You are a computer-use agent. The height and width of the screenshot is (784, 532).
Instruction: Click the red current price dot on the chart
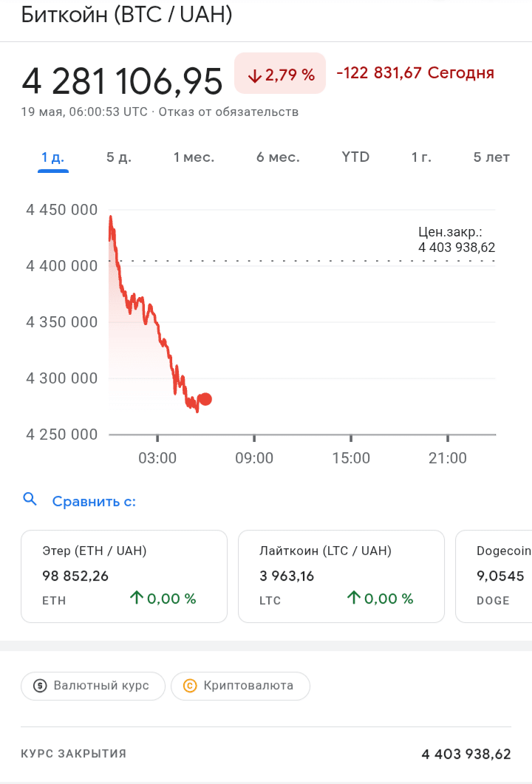[x=205, y=399]
